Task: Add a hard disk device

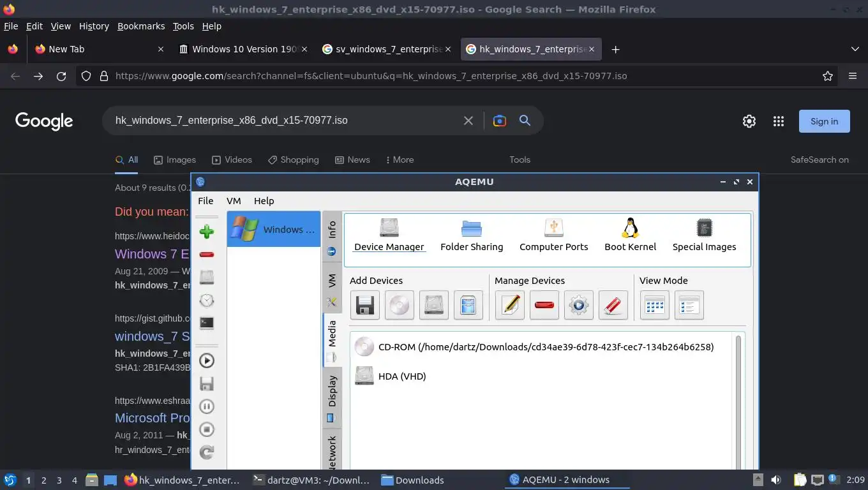Action: pyautogui.click(x=434, y=305)
